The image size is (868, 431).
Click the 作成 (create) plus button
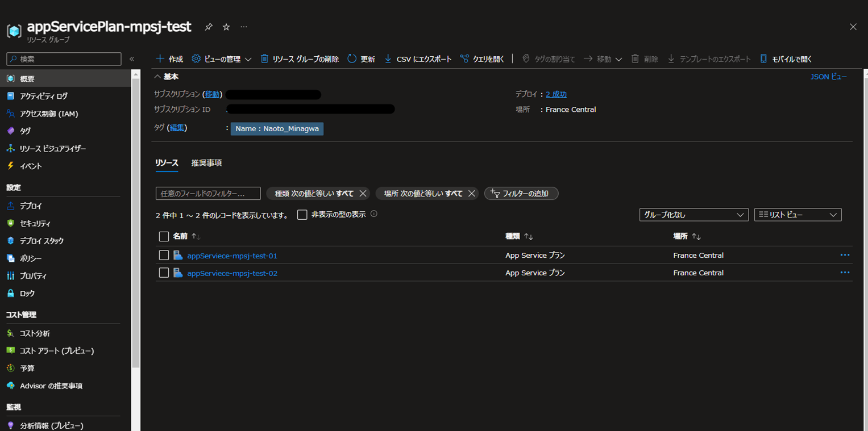coord(169,59)
